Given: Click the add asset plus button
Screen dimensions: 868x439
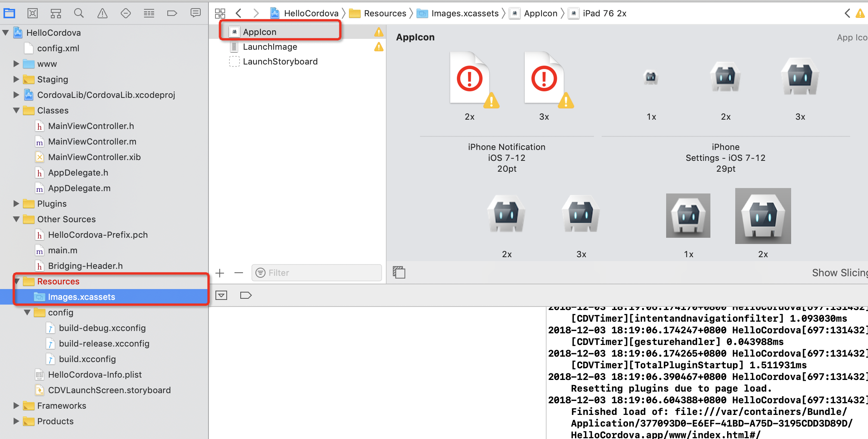Looking at the screenshot, I should (220, 273).
